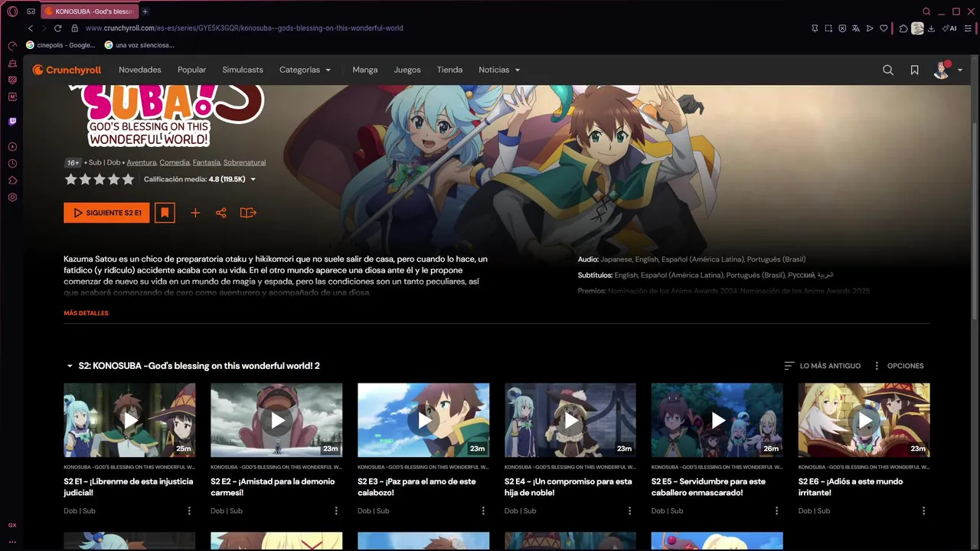980x551 pixels.
Task: Go to Novedades in navigation
Action: coord(140,70)
